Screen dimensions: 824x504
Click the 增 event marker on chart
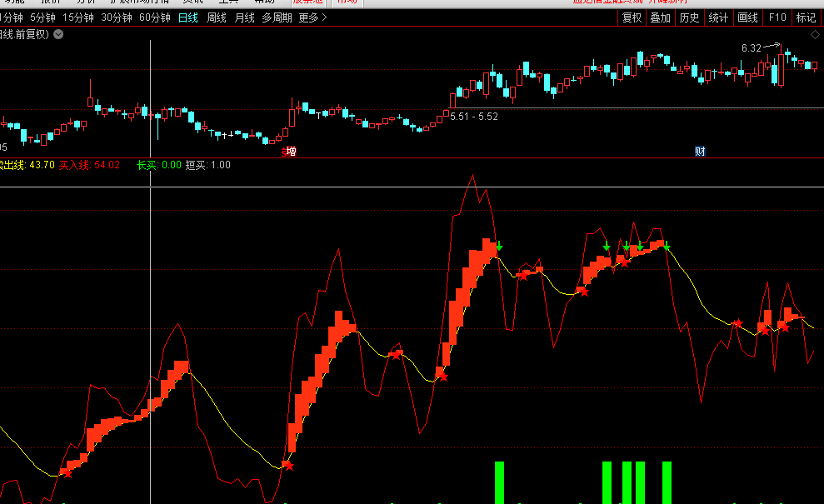(x=291, y=152)
